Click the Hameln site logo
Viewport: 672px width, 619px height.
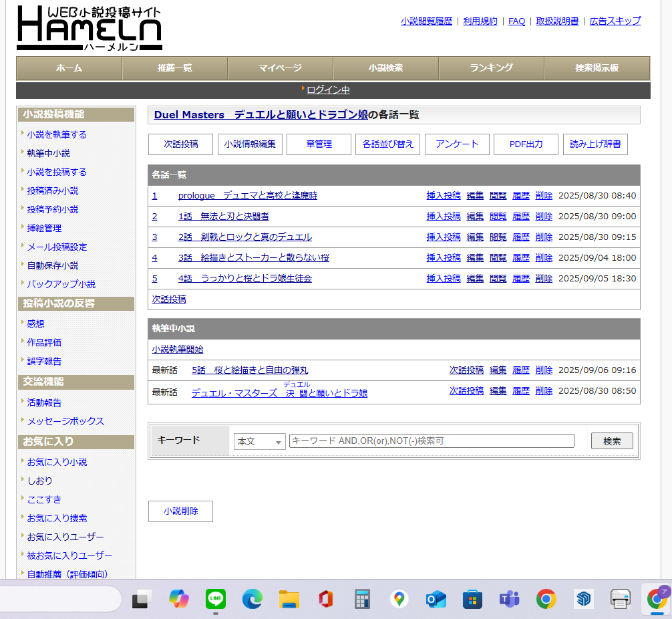(x=90, y=29)
